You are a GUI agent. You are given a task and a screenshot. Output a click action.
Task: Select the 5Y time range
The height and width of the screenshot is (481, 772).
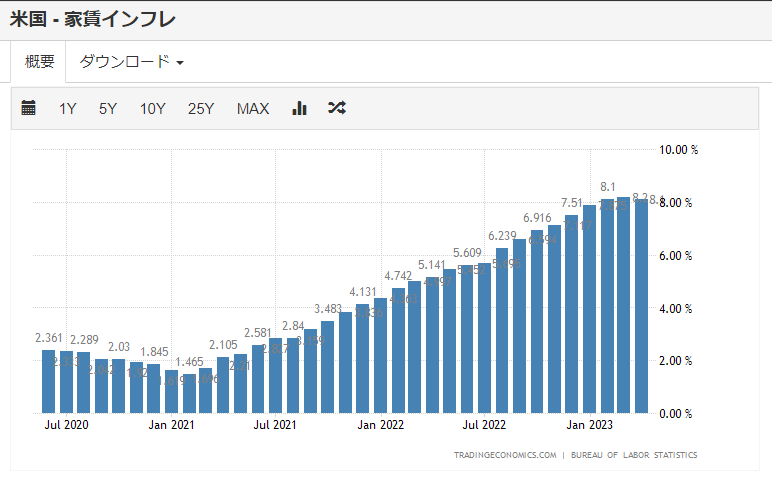click(x=108, y=109)
